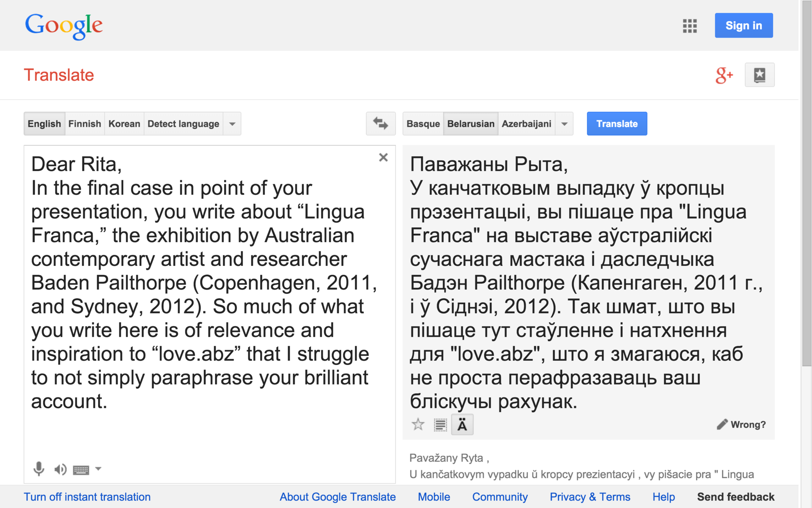Toggle the romanization Ä button

(x=462, y=425)
